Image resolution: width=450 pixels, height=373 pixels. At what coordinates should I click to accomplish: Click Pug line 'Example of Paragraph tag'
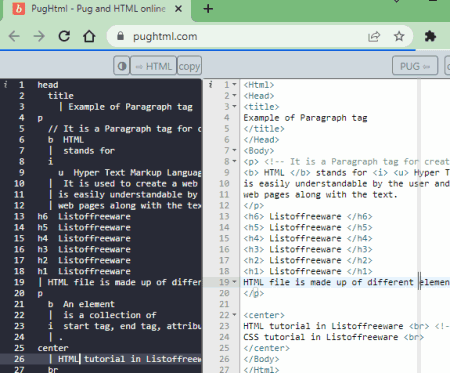[x=130, y=107]
